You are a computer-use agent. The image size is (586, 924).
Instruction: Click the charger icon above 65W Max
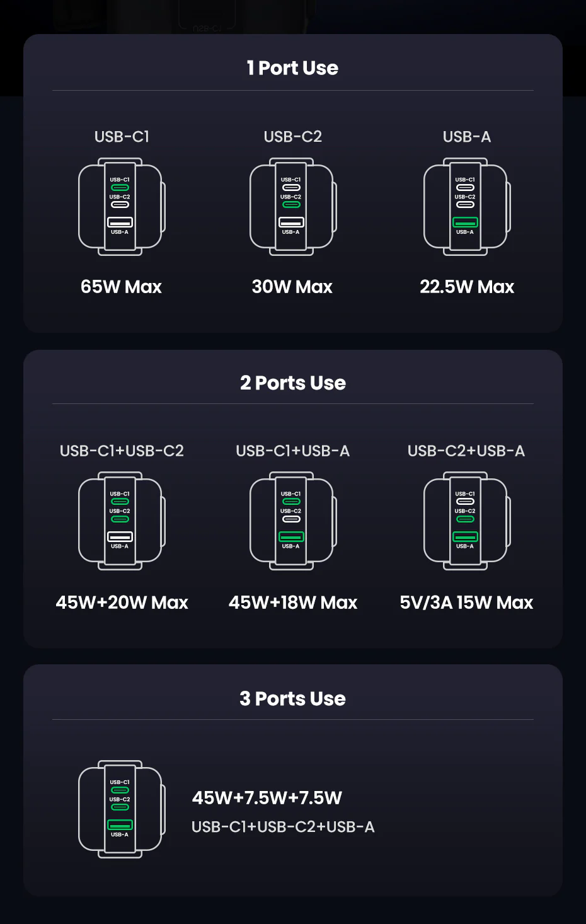coord(122,207)
